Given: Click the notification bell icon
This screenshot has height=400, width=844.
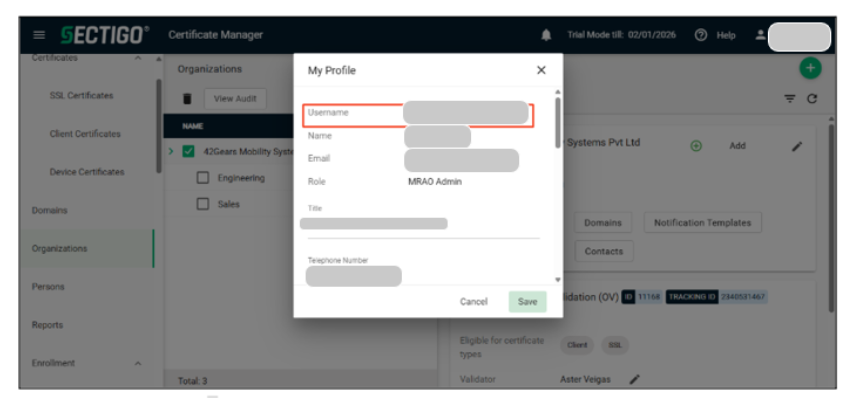Looking at the screenshot, I should pyautogui.click(x=546, y=35).
